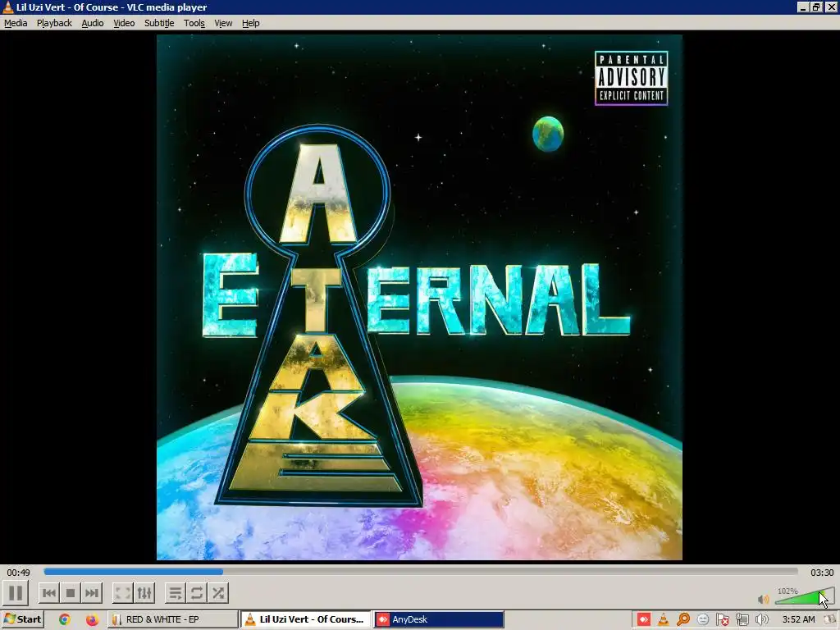
Task: Toggle the total time 03:30 display
Action: click(822, 572)
